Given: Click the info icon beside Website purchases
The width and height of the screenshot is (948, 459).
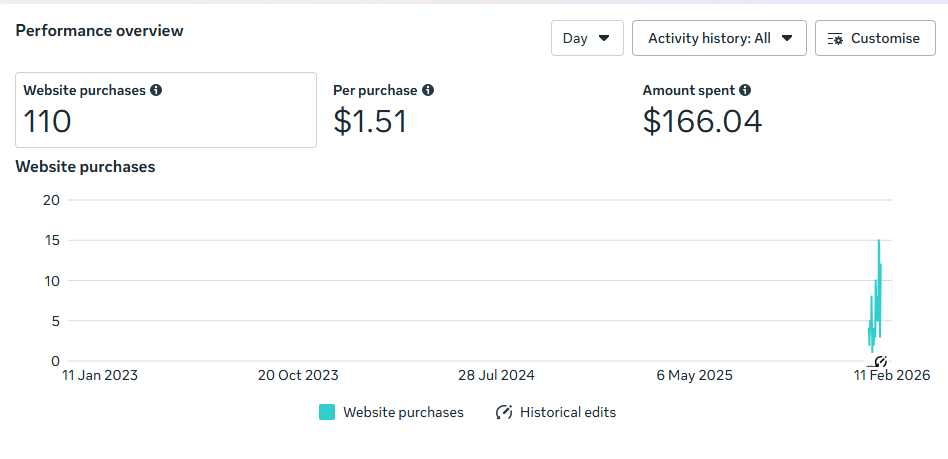Looking at the screenshot, I should (x=156, y=90).
